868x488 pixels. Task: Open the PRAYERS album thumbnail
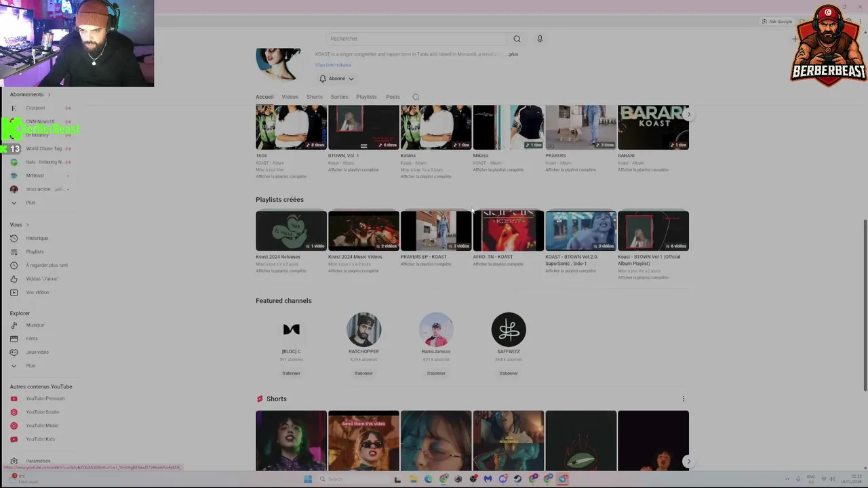click(x=581, y=127)
